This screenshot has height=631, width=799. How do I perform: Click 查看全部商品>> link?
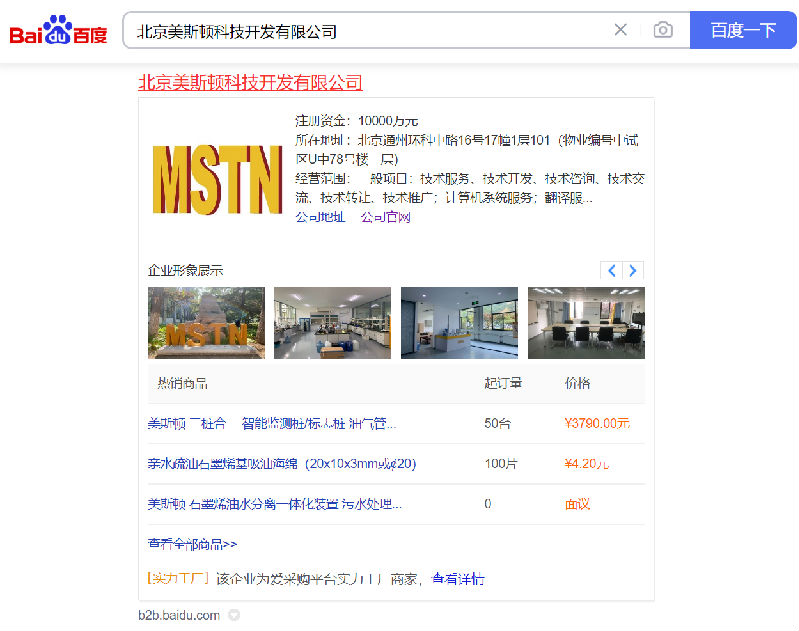coord(192,544)
